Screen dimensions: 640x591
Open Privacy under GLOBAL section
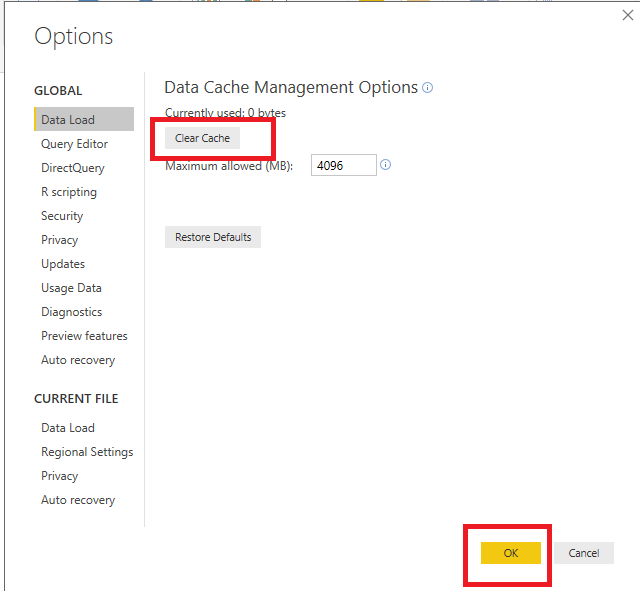pyautogui.click(x=59, y=240)
